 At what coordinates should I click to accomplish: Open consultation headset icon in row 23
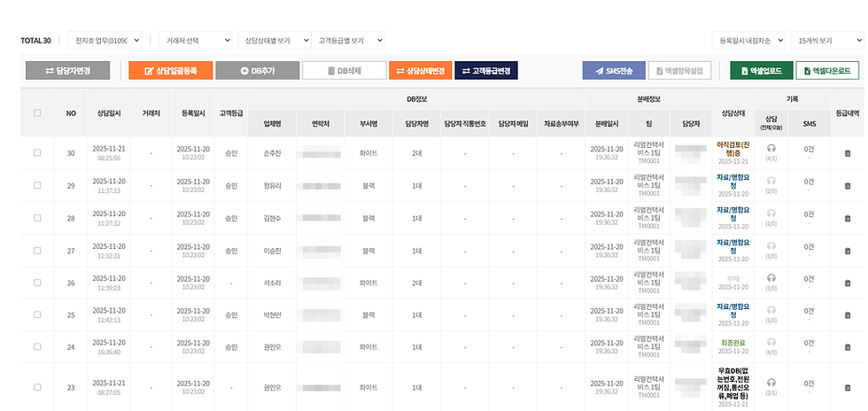[x=771, y=382]
